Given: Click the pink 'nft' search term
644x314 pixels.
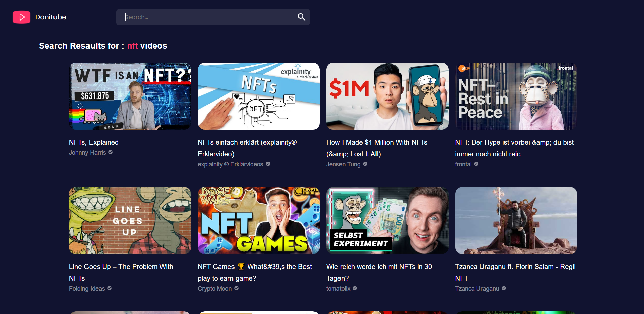Looking at the screenshot, I should pyautogui.click(x=133, y=46).
